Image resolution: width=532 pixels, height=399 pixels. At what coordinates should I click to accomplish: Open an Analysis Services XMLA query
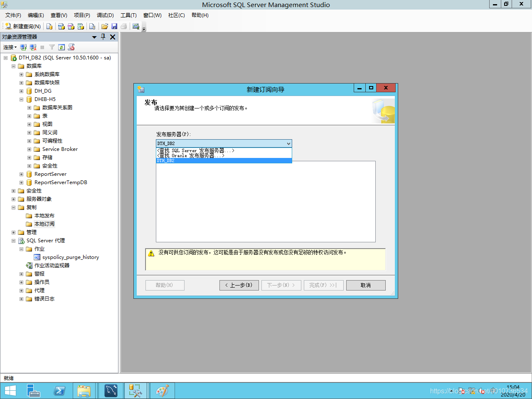(x=81, y=26)
